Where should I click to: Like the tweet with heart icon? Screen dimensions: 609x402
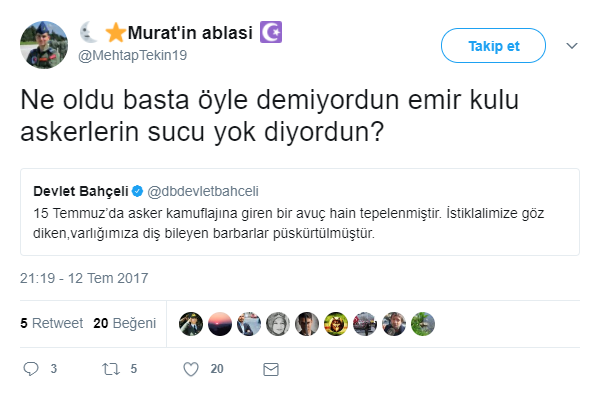click(x=191, y=368)
